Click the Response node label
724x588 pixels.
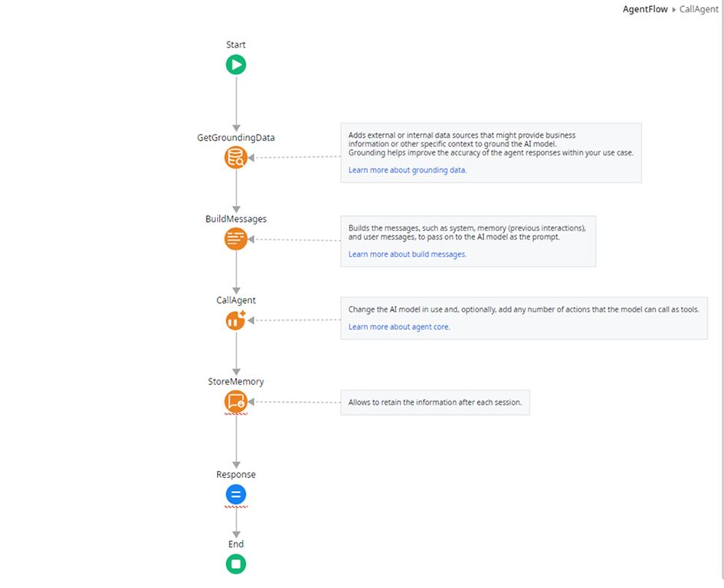click(234, 474)
